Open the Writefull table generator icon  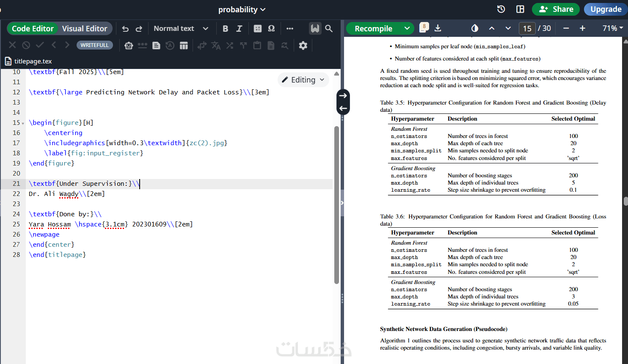coord(184,45)
